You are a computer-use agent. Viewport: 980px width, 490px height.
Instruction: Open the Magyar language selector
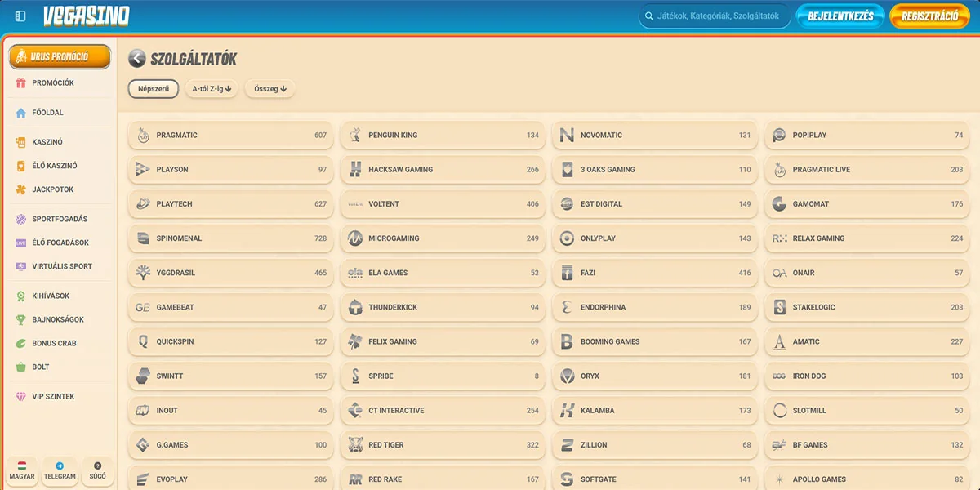click(22, 471)
